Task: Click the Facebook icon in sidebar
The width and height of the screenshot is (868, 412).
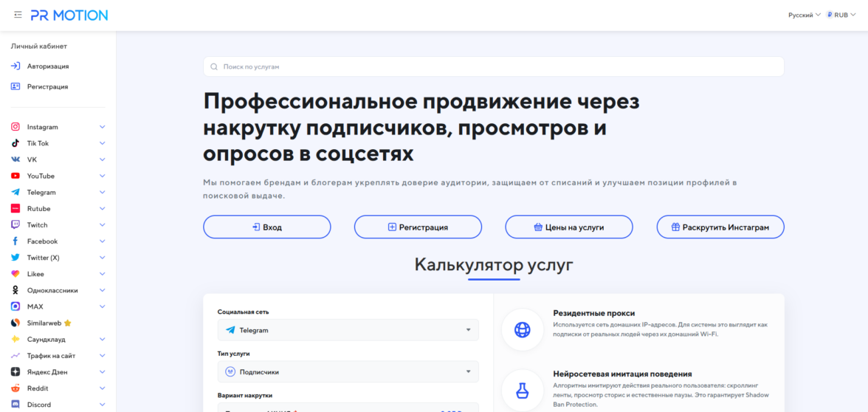Action: pyautogui.click(x=15, y=241)
